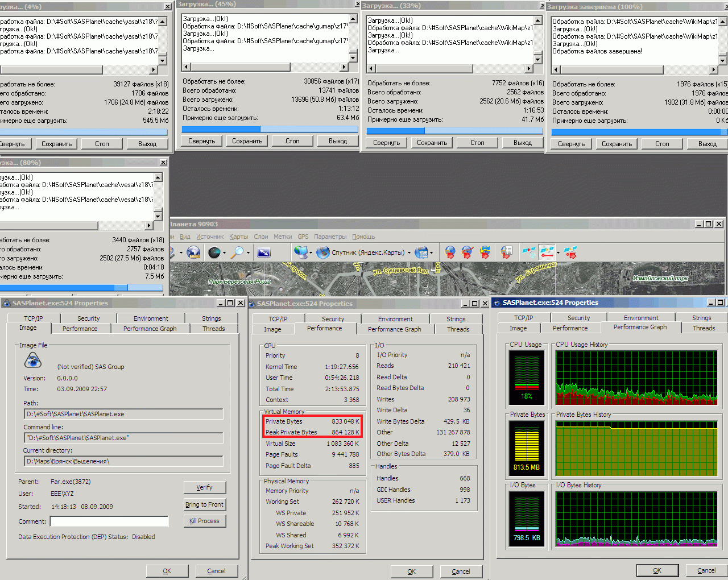Open the Метки menu

pos(283,237)
